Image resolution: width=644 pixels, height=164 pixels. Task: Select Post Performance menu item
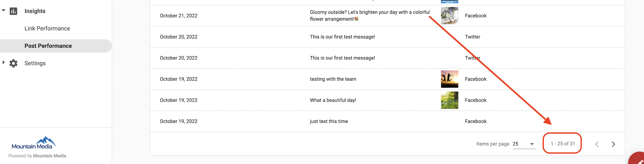[x=56, y=46]
